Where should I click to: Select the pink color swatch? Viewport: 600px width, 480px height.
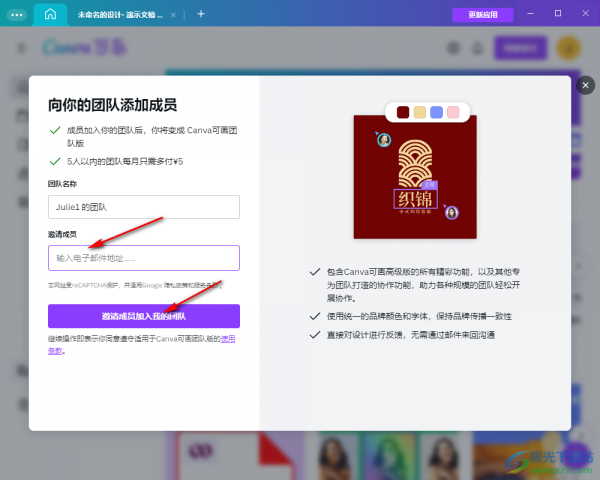click(x=453, y=112)
